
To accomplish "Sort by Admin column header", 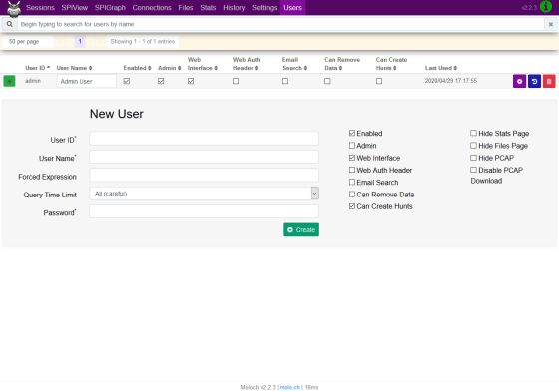I will (170, 68).
